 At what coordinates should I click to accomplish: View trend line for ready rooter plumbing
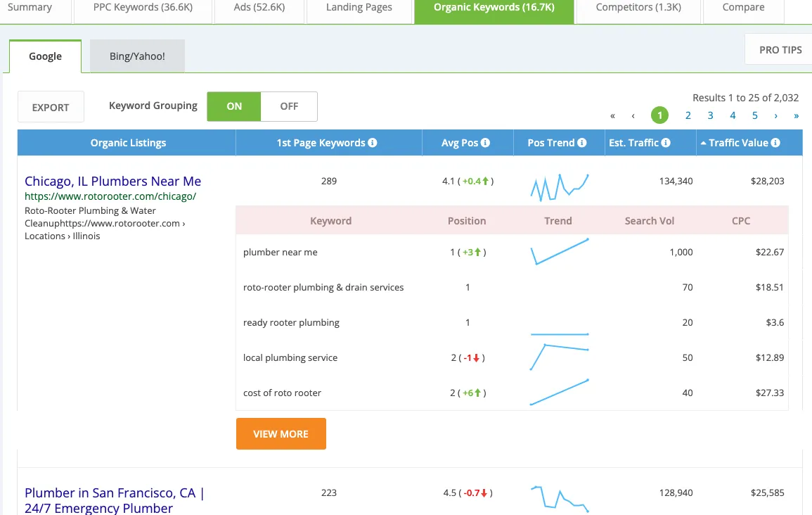pos(560,334)
